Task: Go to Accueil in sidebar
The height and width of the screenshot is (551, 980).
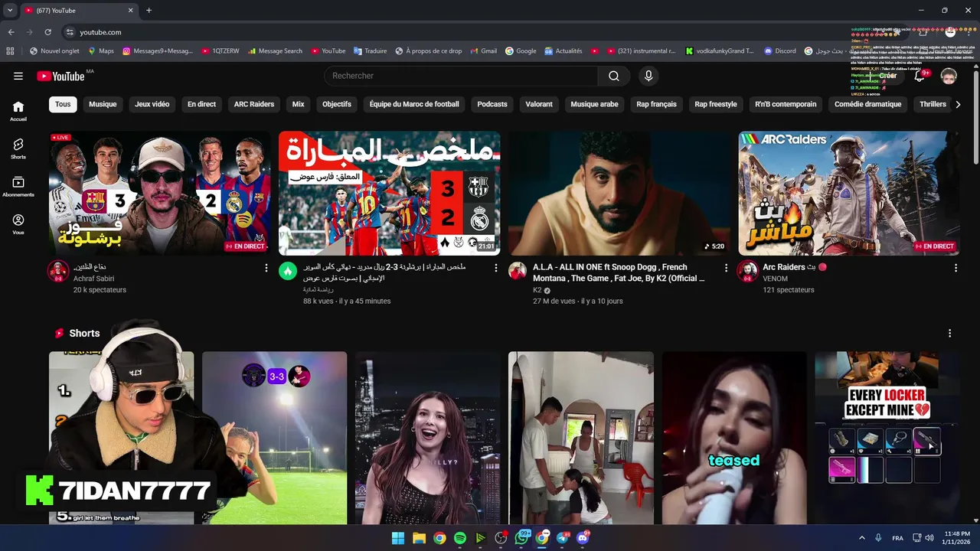Action: (x=18, y=111)
